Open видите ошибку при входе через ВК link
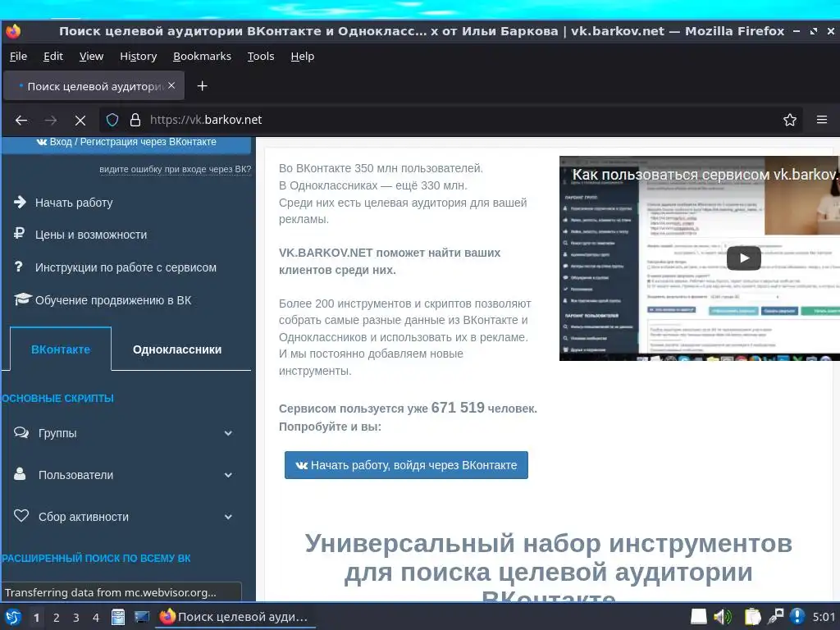Image resolution: width=840 pixels, height=630 pixels. [x=176, y=169]
